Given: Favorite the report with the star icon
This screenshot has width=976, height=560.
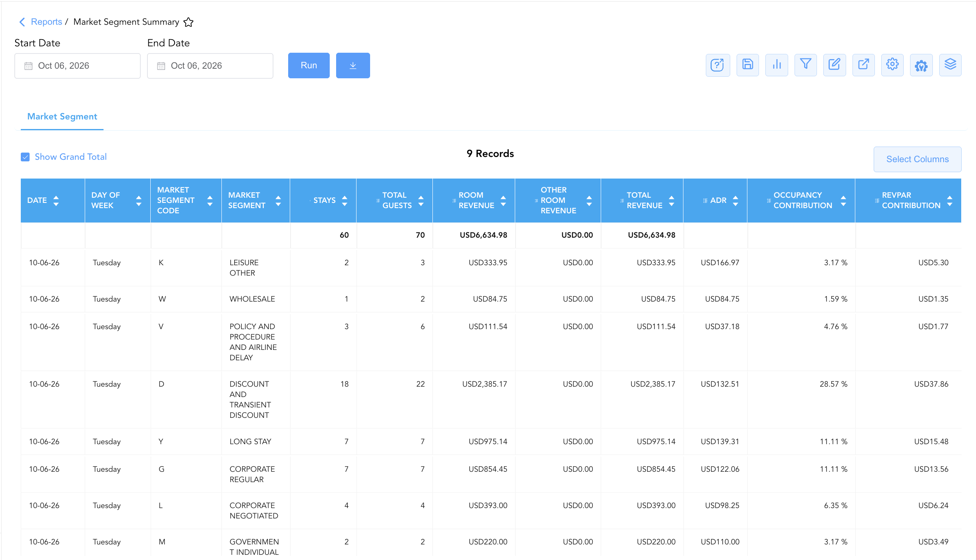Looking at the screenshot, I should [189, 22].
